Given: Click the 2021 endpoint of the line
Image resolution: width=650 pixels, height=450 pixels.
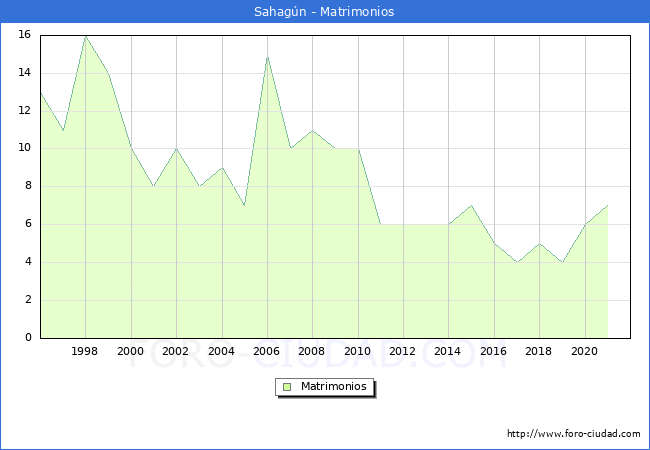Looking at the screenshot, I should point(607,205).
